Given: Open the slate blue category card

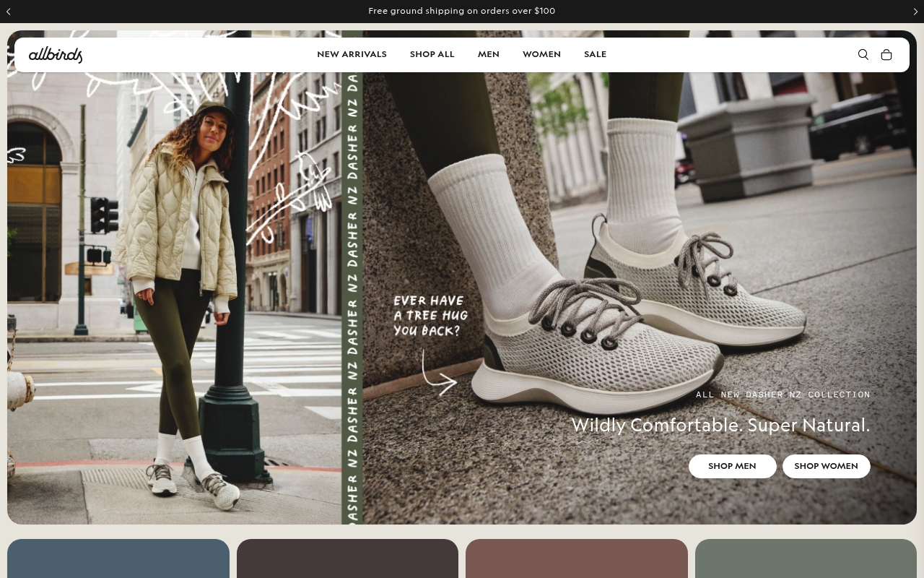Looking at the screenshot, I should (118, 558).
